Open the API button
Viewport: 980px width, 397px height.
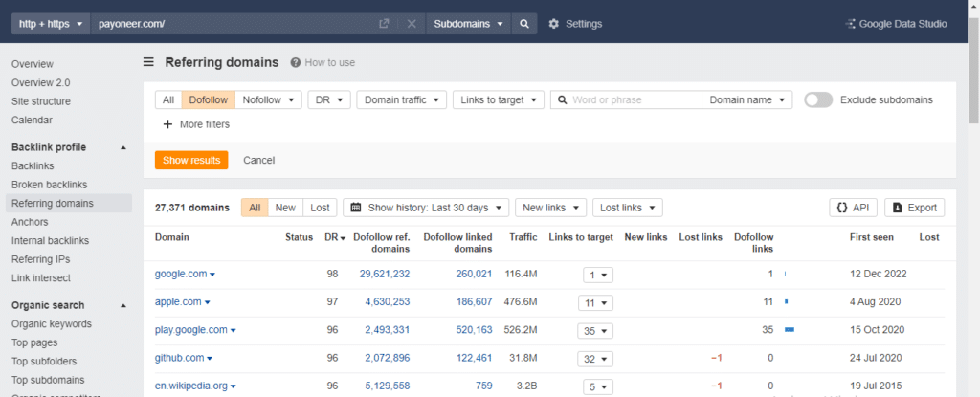click(x=853, y=208)
